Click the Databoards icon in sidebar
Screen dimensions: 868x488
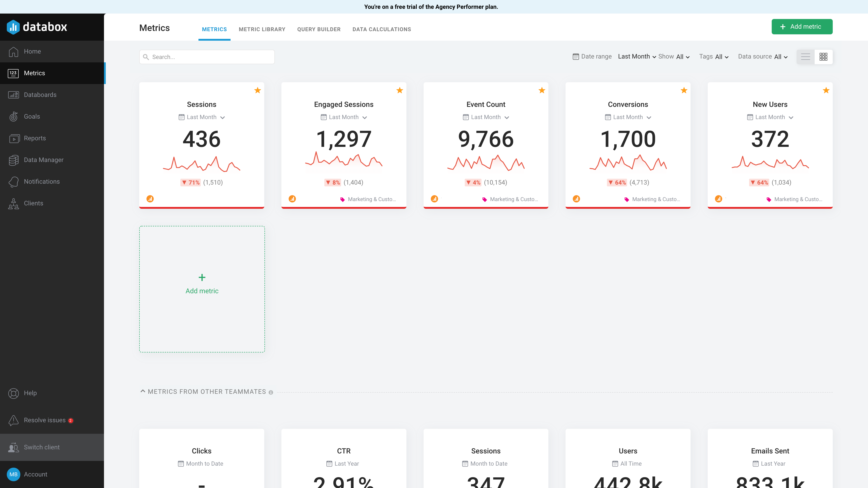pos(13,94)
